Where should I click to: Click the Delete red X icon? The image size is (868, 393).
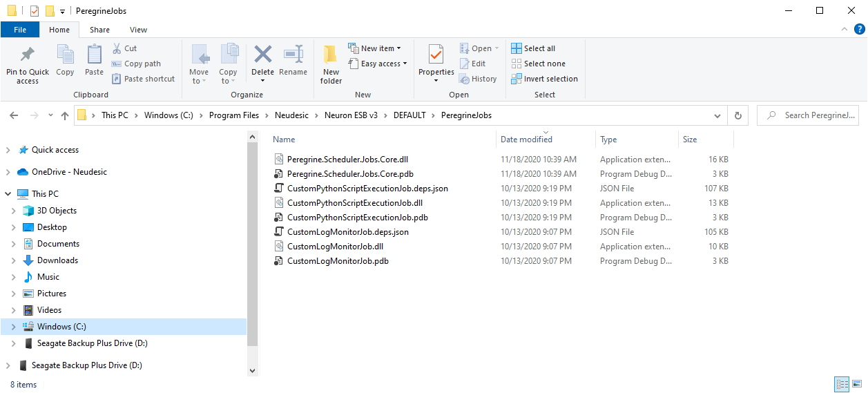tap(262, 54)
